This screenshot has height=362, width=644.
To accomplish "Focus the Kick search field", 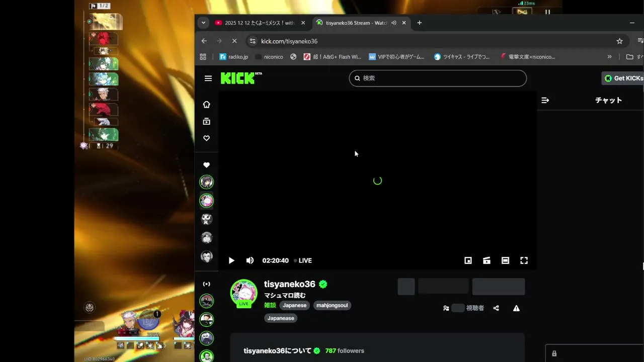I will click(438, 78).
